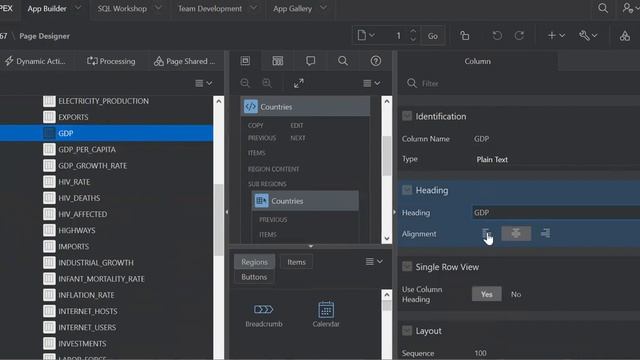
Task: Select GDP_PER_CAPITA column in tree
Action: pyautogui.click(x=87, y=149)
